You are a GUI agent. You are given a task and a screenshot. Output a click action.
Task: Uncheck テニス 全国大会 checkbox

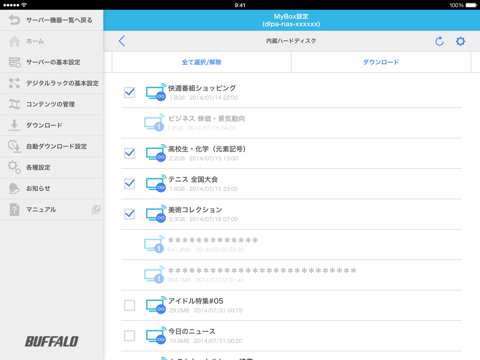click(x=129, y=183)
